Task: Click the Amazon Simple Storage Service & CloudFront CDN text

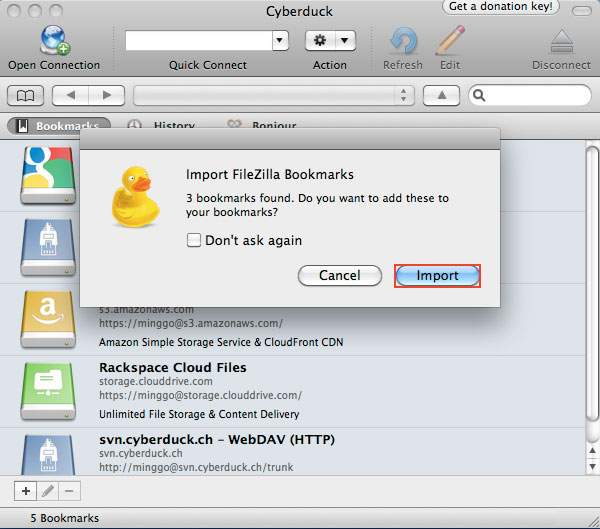Action: (221, 342)
